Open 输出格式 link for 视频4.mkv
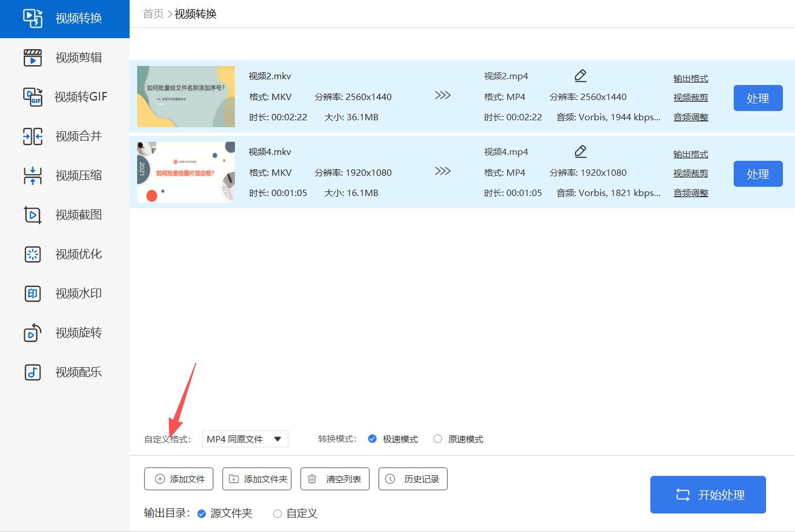 pos(691,154)
